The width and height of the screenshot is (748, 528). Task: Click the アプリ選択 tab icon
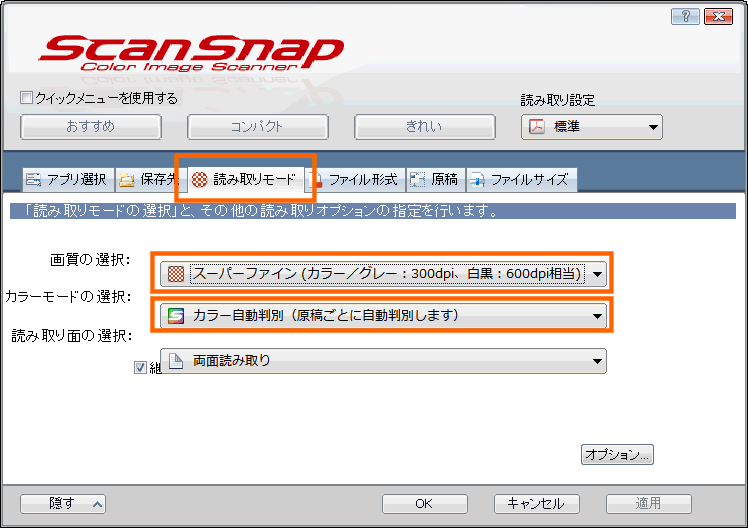click(x=34, y=180)
